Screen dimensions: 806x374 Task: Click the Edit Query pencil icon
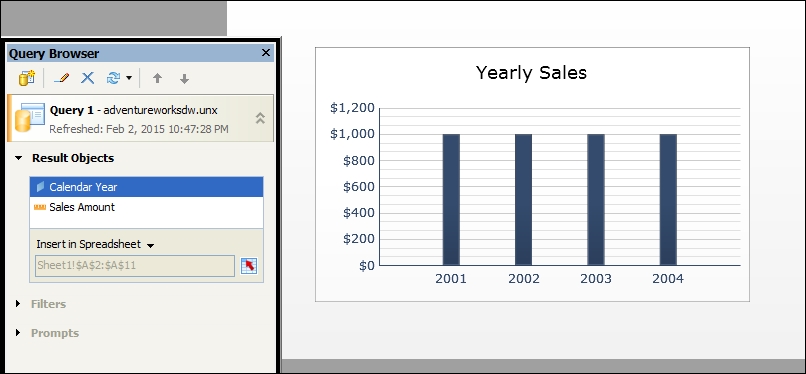pyautogui.click(x=61, y=78)
